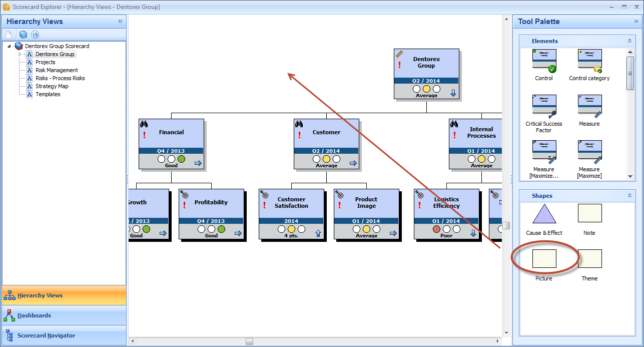Switch to Scorecard Navigator pane
The height and width of the screenshot is (347, 644).
coord(46,335)
